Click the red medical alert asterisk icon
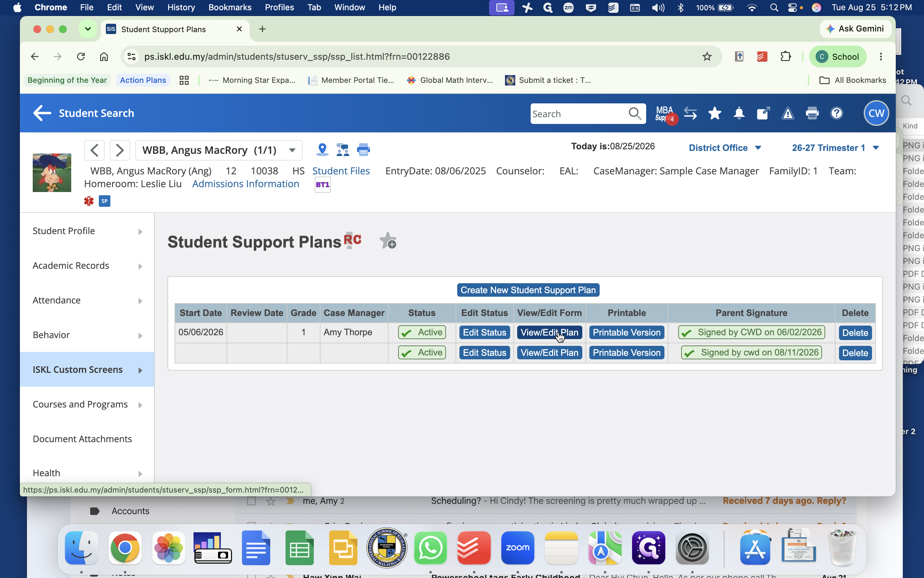 coord(89,201)
